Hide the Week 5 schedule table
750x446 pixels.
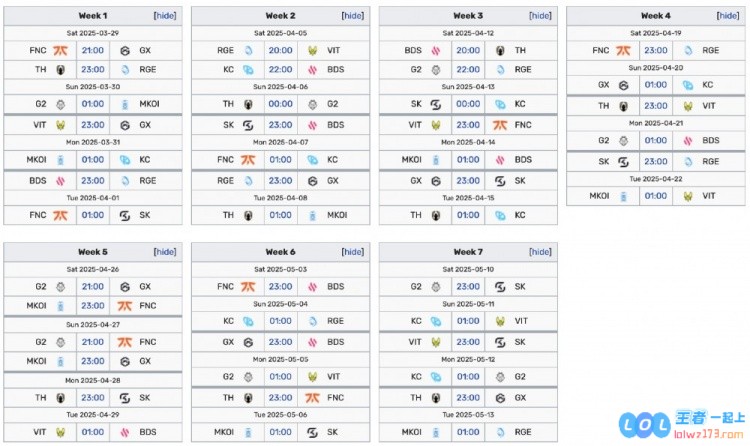point(165,252)
